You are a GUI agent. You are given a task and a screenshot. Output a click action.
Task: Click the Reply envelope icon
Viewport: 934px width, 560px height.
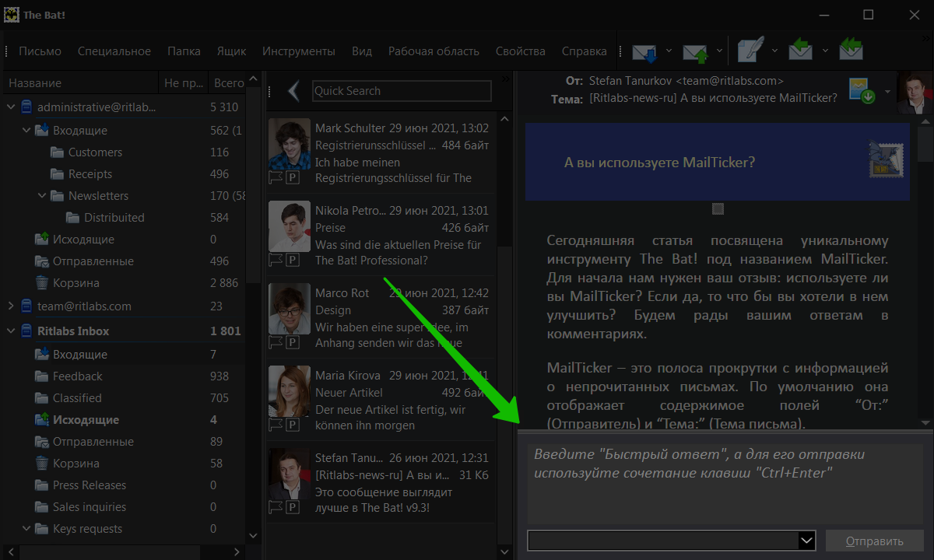pyautogui.click(x=800, y=51)
